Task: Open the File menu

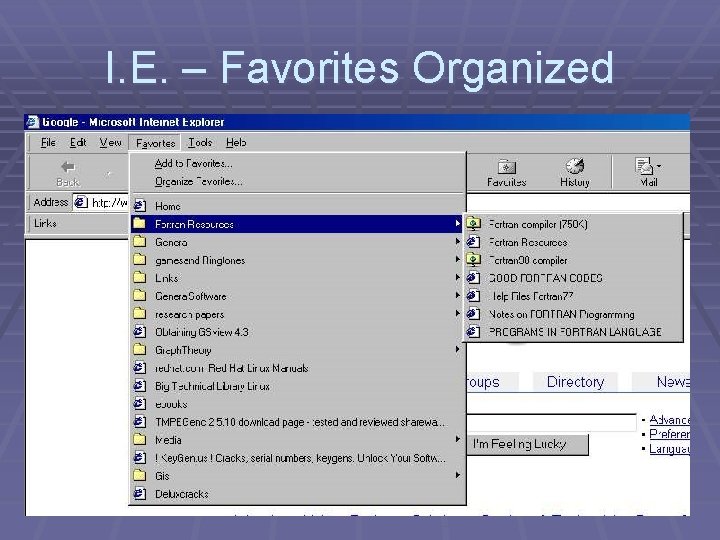Action: pos(48,143)
